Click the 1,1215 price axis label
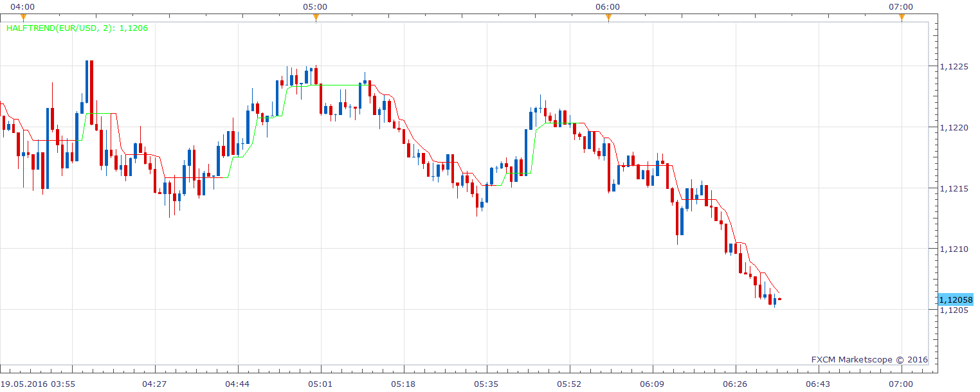 (954, 188)
